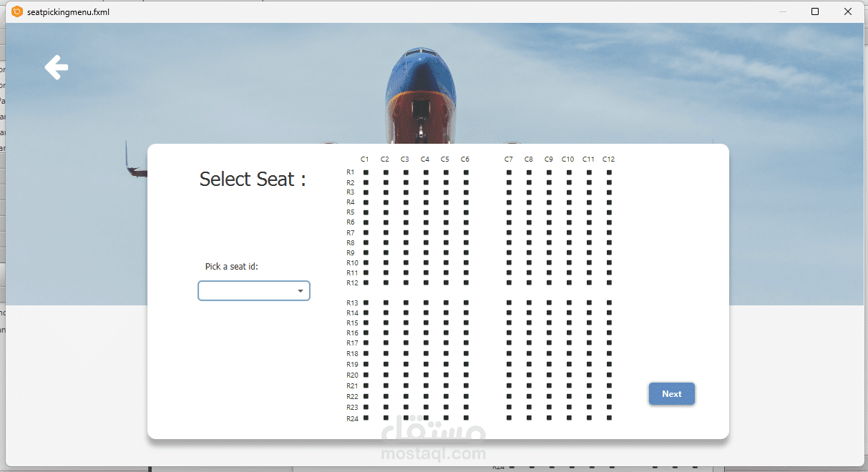
Task: Select the seat at row R18, column C9
Action: click(549, 354)
